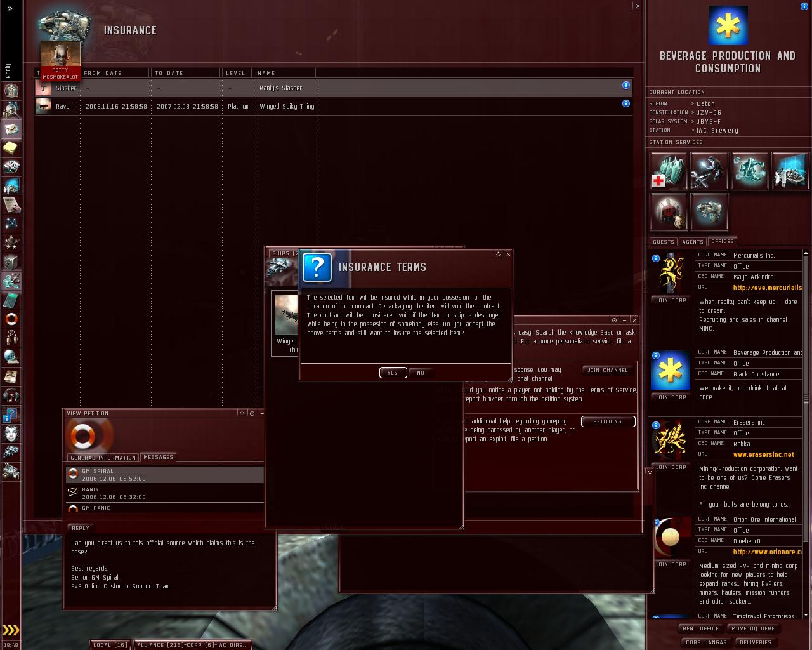Image resolution: width=812 pixels, height=650 pixels.
Task: Select the Raven insurance row
Action: (334, 106)
